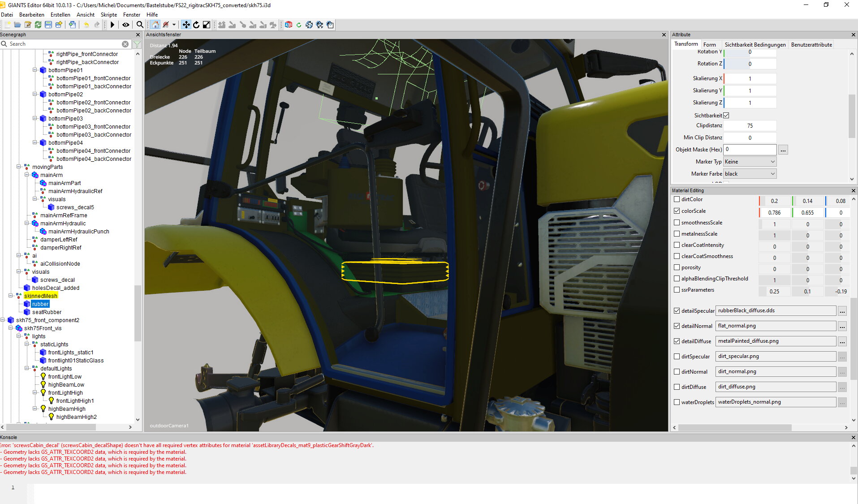Screen dimensions: 858x504
Task: Click the Scenegraph filter funnel icon
Action: tap(137, 44)
